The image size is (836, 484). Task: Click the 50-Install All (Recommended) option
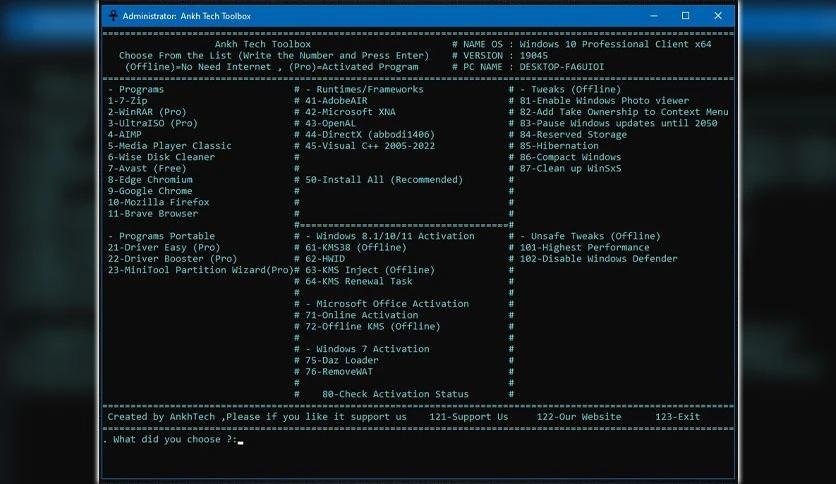tap(384, 180)
